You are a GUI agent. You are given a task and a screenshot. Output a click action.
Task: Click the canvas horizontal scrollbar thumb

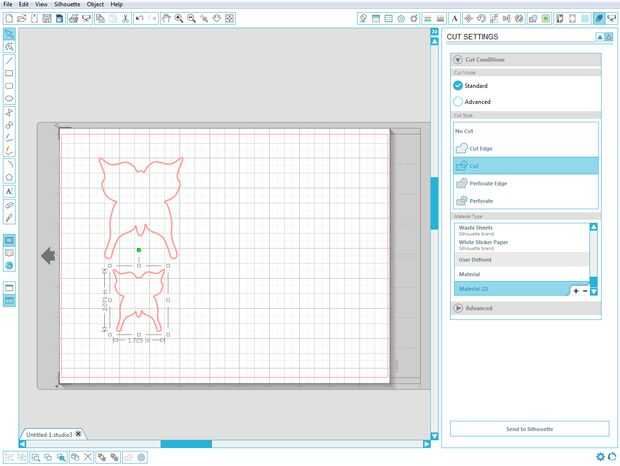[186, 444]
